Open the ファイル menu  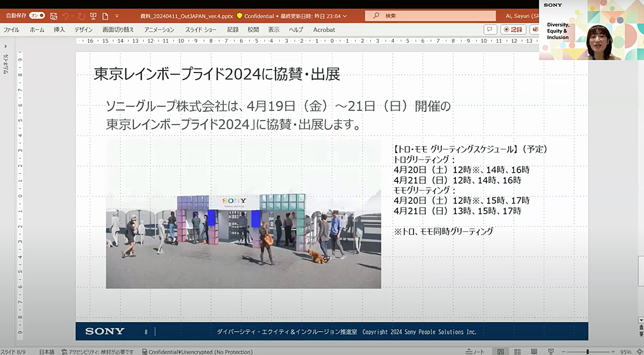click(x=11, y=30)
